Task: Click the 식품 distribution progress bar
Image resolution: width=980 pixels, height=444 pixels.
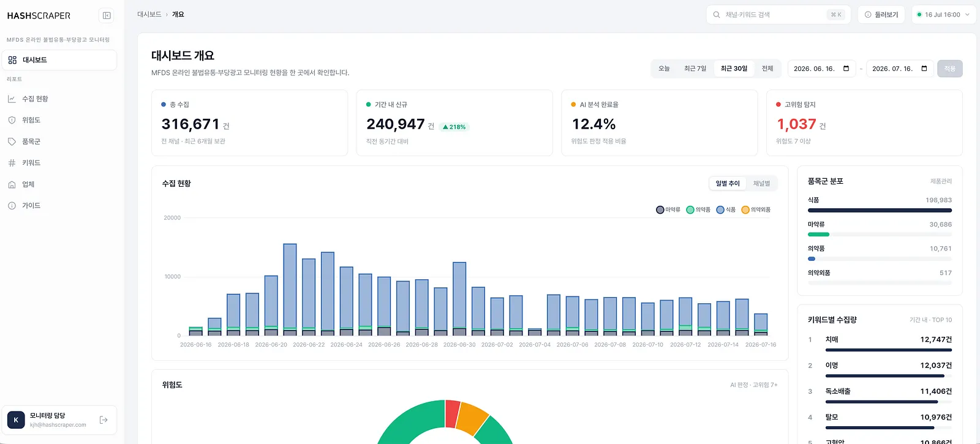Action: [880, 210]
